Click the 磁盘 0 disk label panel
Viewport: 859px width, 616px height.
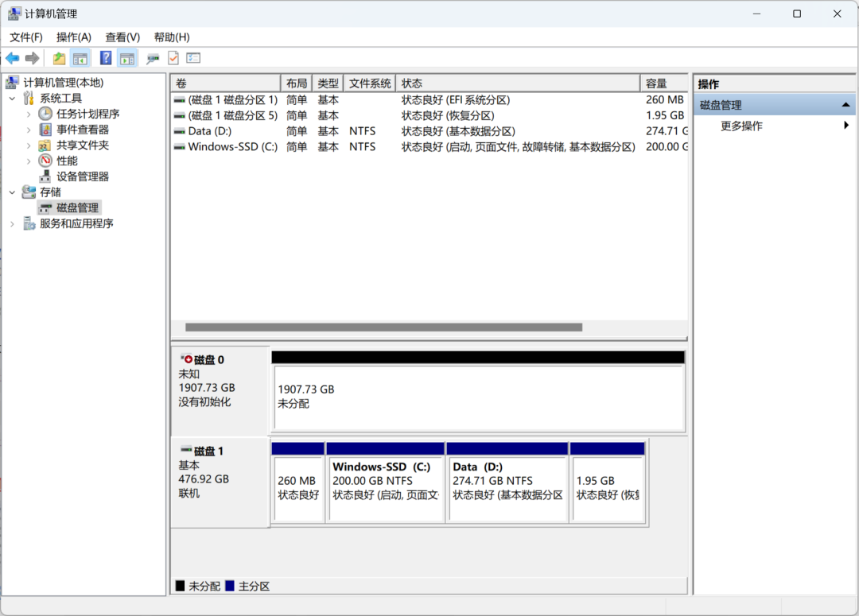click(220, 390)
